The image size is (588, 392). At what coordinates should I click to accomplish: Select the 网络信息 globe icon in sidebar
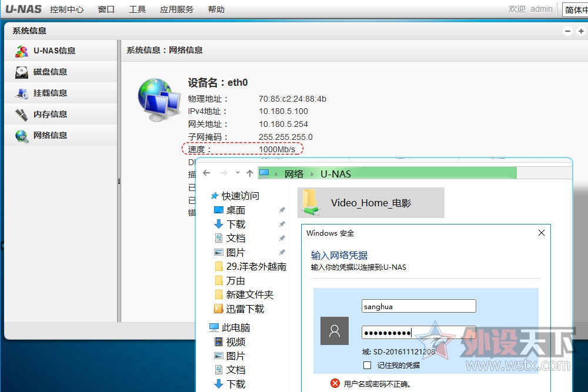pos(22,136)
